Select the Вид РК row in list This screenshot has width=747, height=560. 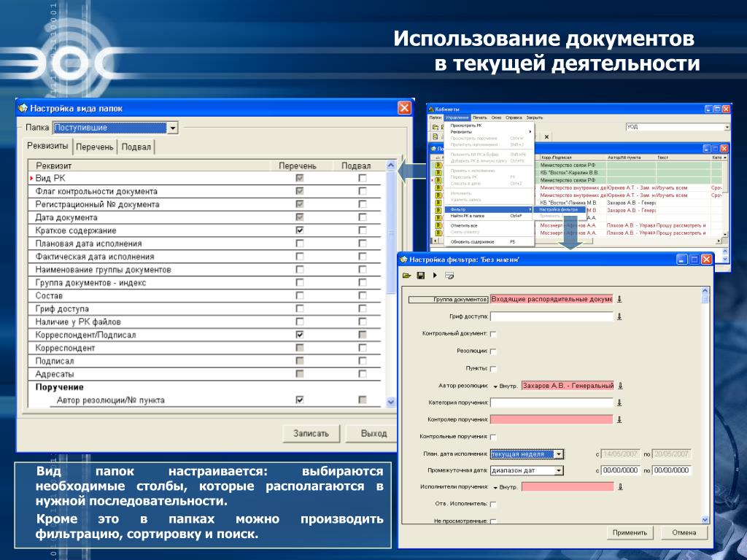click(205, 178)
